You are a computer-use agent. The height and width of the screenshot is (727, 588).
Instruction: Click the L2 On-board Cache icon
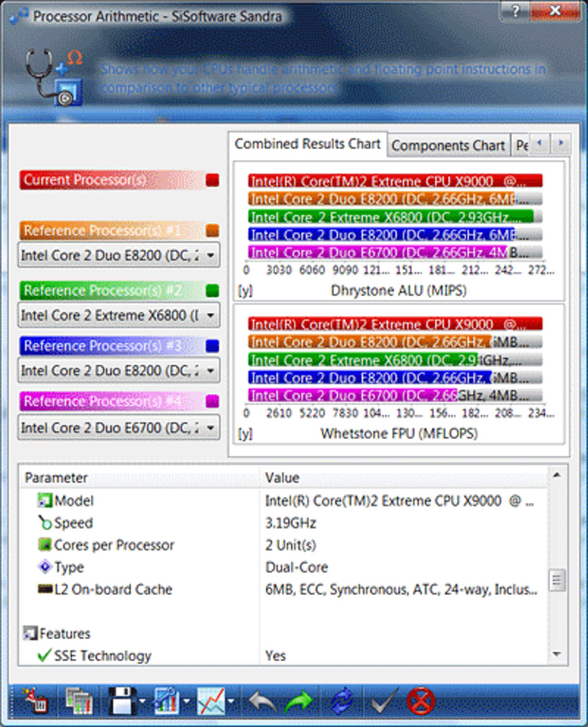click(45, 589)
